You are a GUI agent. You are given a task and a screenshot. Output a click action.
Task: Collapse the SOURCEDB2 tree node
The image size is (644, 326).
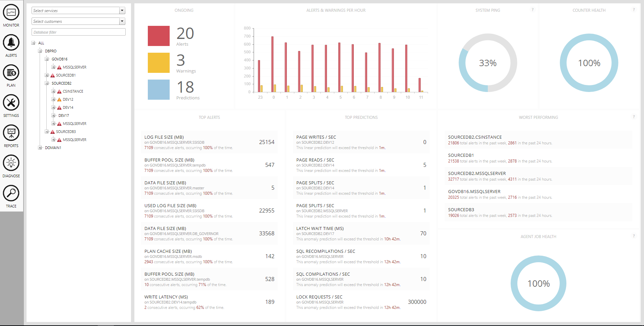[47, 83]
